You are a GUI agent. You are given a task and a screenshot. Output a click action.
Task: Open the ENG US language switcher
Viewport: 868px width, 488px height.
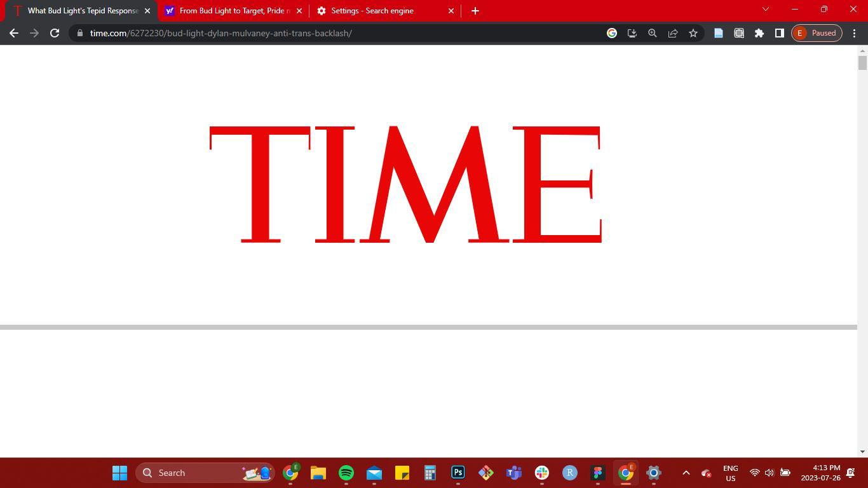point(731,473)
